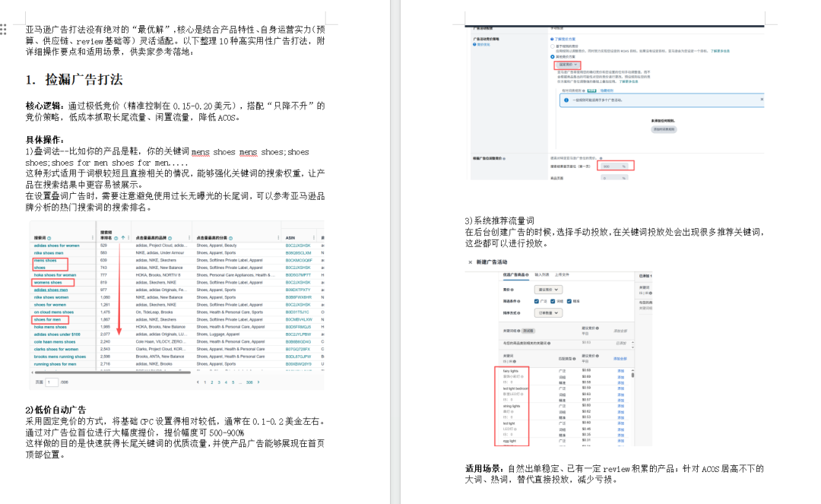Viewport: 821px width, 504px height.
Task: Click the 'running shoes for men' search term
Action: pos(55,363)
